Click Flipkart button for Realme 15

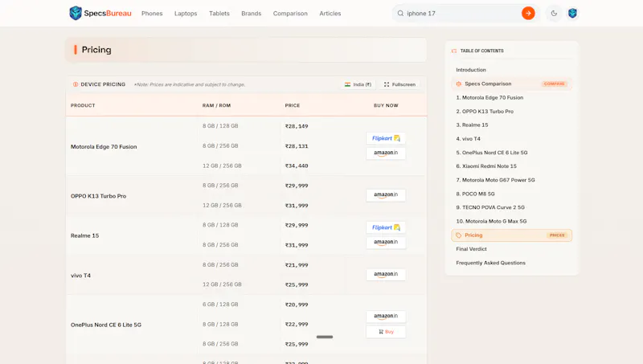coord(386,227)
